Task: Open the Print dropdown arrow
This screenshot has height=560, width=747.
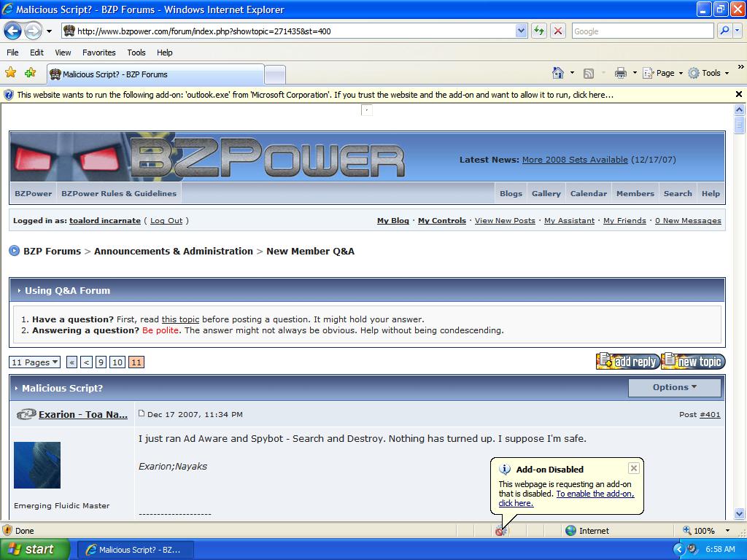Action: click(x=635, y=73)
